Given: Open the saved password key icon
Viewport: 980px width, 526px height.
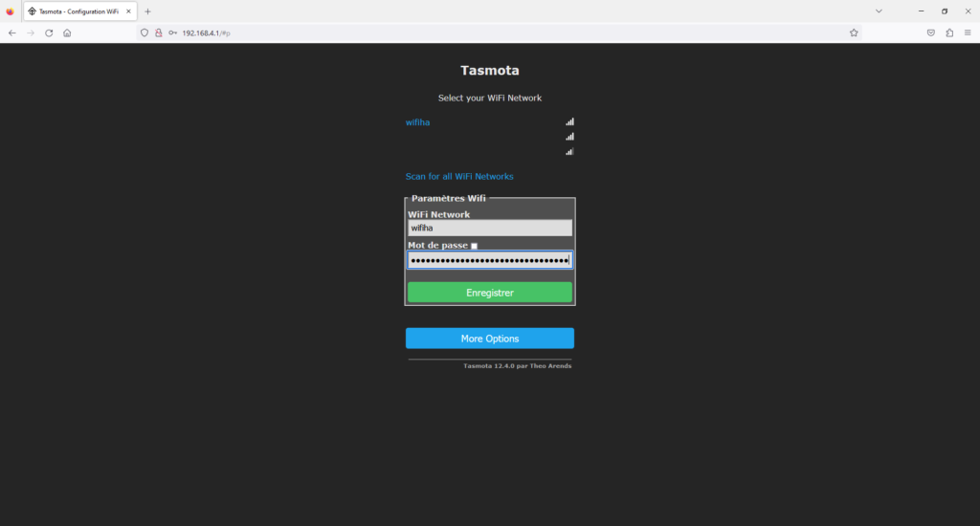Looking at the screenshot, I should pyautogui.click(x=172, y=33).
